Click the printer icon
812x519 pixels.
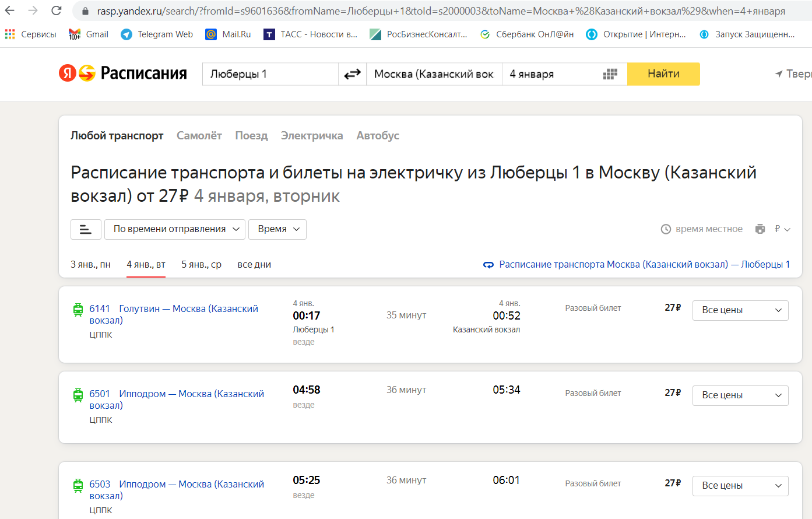pos(760,229)
